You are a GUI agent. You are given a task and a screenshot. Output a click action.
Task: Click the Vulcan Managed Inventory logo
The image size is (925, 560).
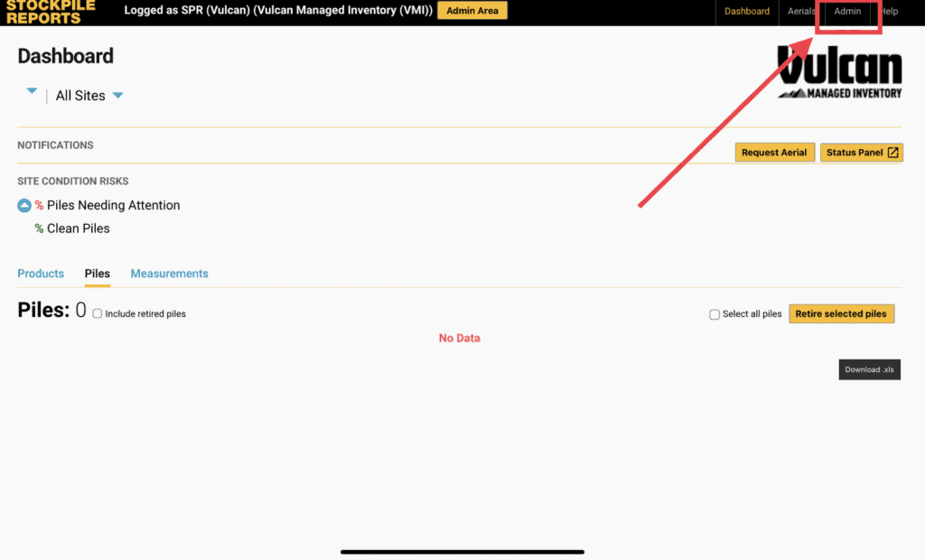[839, 72]
